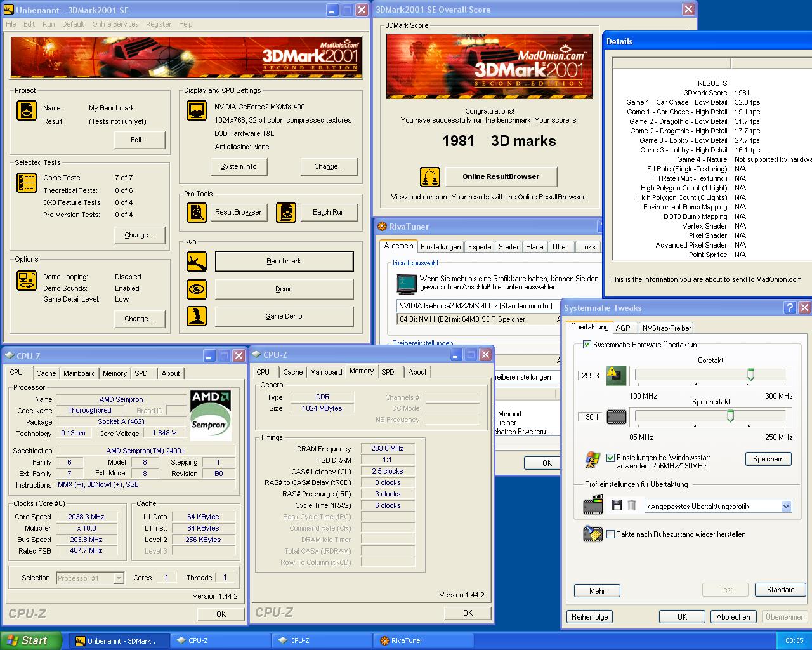Switch to 3DMark via the taskbar button
812x650 pixels.
coord(119,640)
